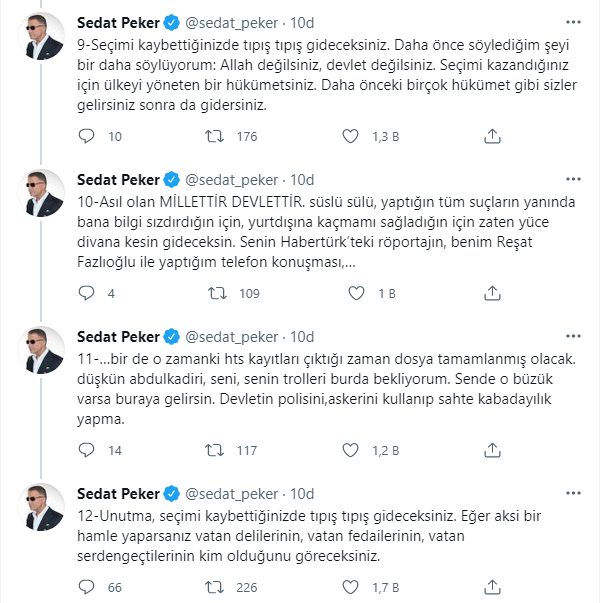Viewport: 610px width, 603px height.
Task: Share the tweet numbered 12
Action: coord(491,588)
